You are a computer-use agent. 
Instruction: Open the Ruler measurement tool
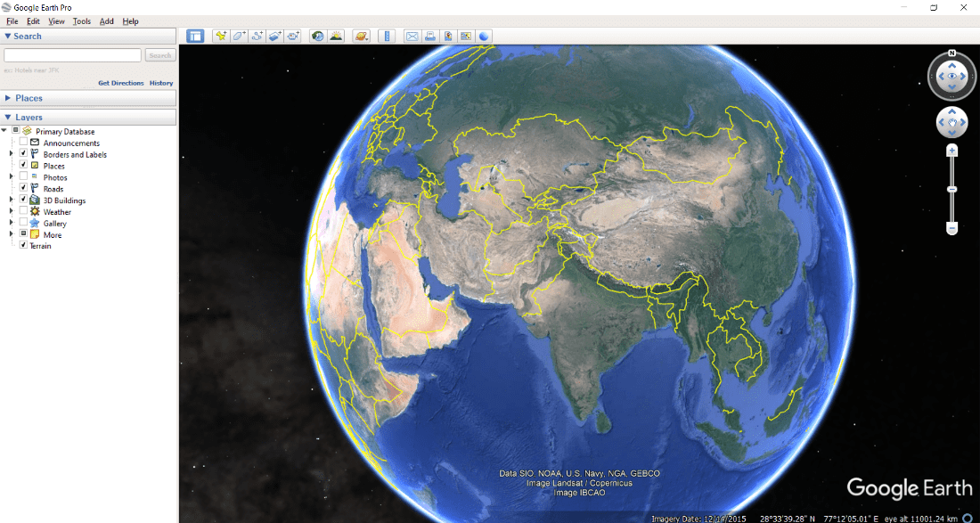click(387, 37)
